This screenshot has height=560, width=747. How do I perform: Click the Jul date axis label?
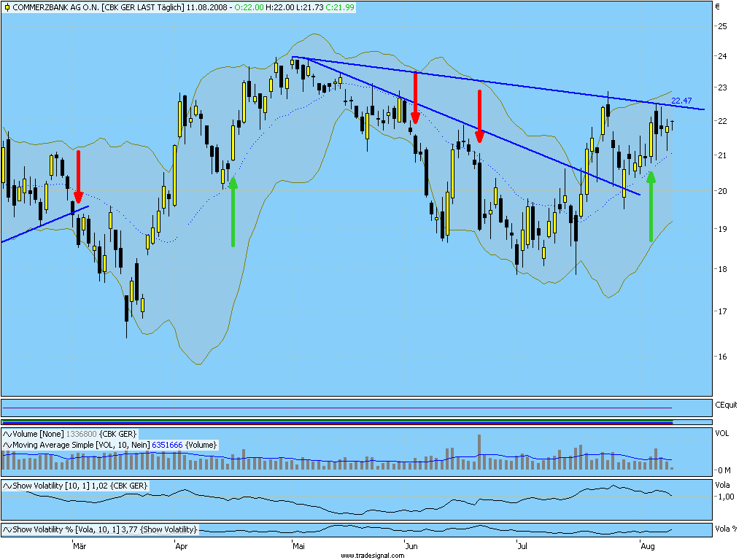coord(522,545)
